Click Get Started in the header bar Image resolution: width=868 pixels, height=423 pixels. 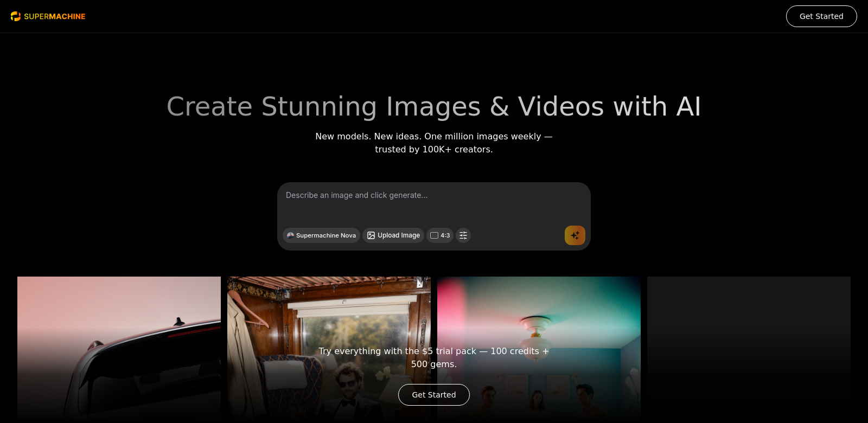(x=821, y=16)
